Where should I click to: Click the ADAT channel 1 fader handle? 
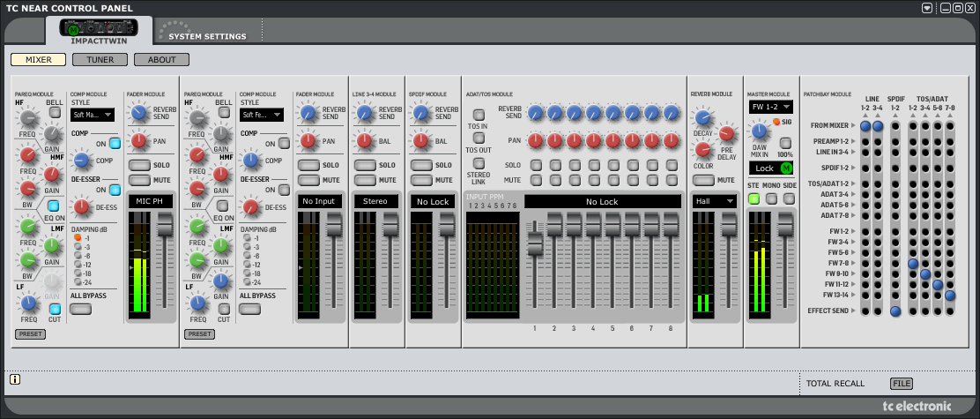click(x=535, y=243)
